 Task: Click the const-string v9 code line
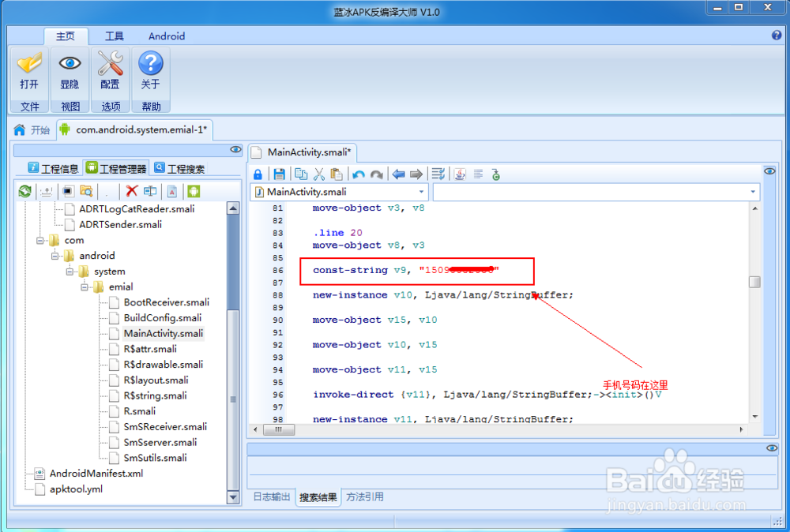(405, 270)
